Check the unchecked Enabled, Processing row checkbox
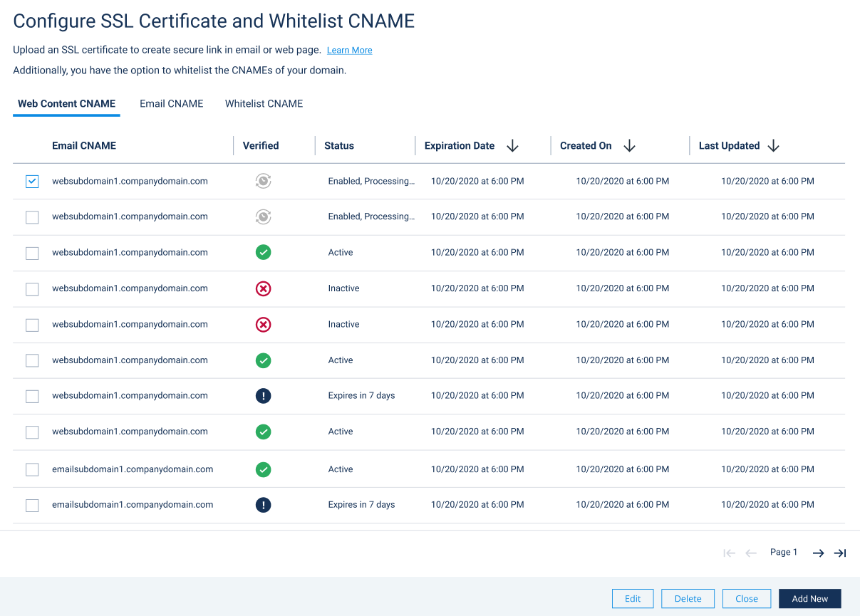This screenshot has height=616, width=860. coord(32,217)
